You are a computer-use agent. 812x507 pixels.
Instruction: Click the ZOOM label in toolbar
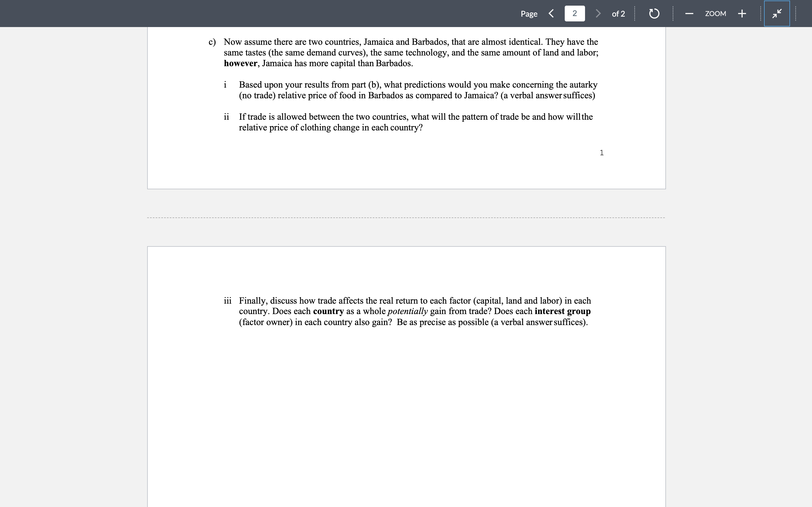coord(715,14)
